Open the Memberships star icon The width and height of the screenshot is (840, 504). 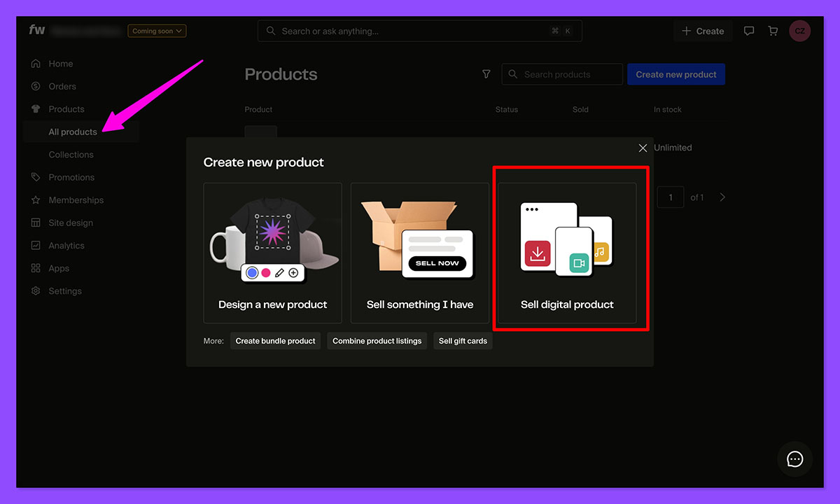coord(34,200)
